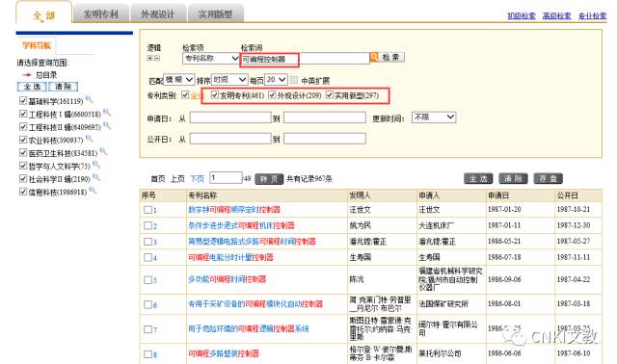Click the page number input box
617x364 pixels.
tap(226, 178)
